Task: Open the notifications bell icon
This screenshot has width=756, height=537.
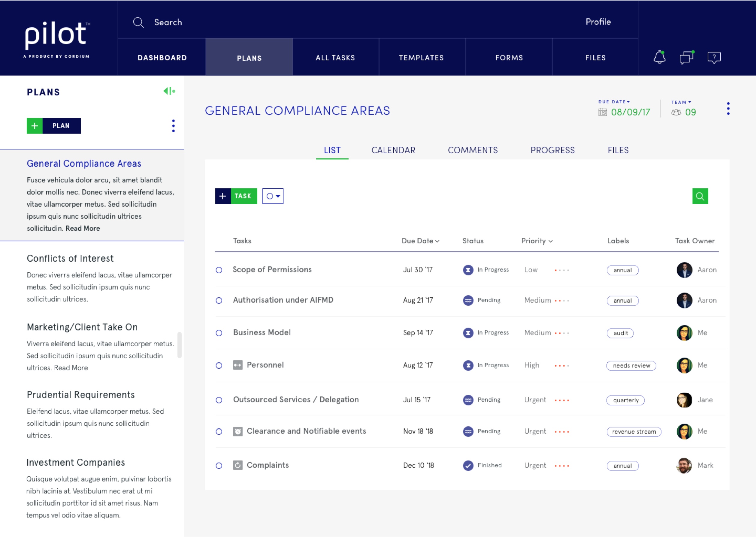Action: (x=659, y=57)
